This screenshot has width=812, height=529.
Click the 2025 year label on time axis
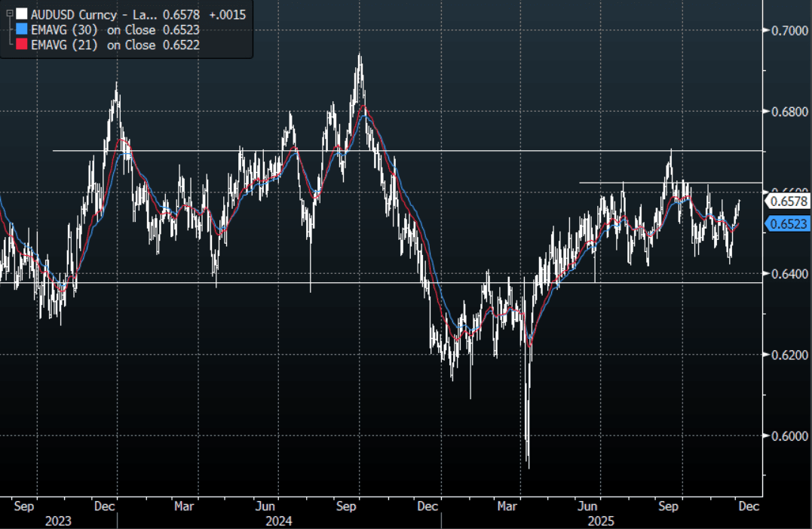pyautogui.click(x=601, y=521)
